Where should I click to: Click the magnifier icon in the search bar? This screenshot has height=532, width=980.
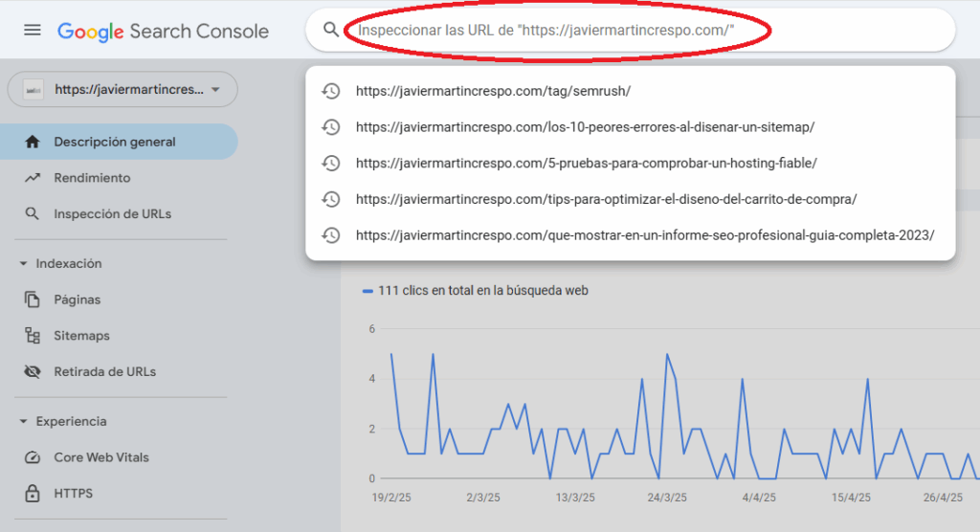click(330, 30)
